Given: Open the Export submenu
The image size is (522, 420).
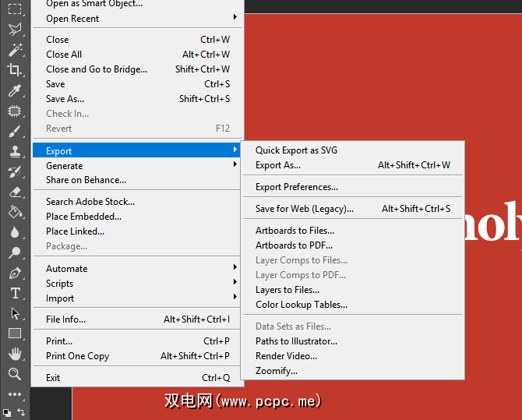Looking at the screenshot, I should click(137, 150).
